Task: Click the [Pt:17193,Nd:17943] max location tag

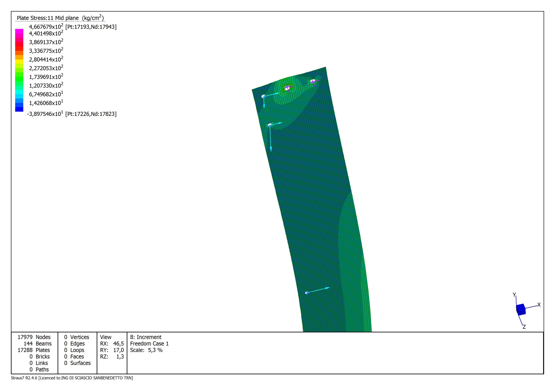Action: 91,27
